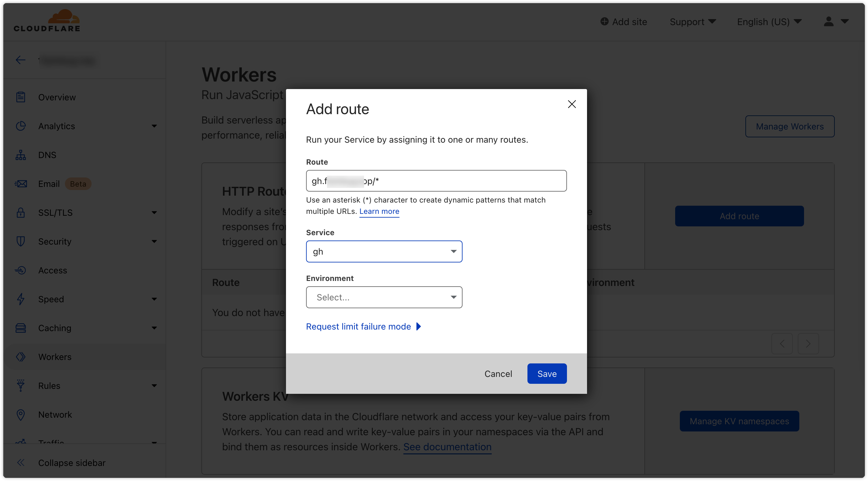Open the See documentation link
This screenshot has width=868, height=481.
pos(447,447)
